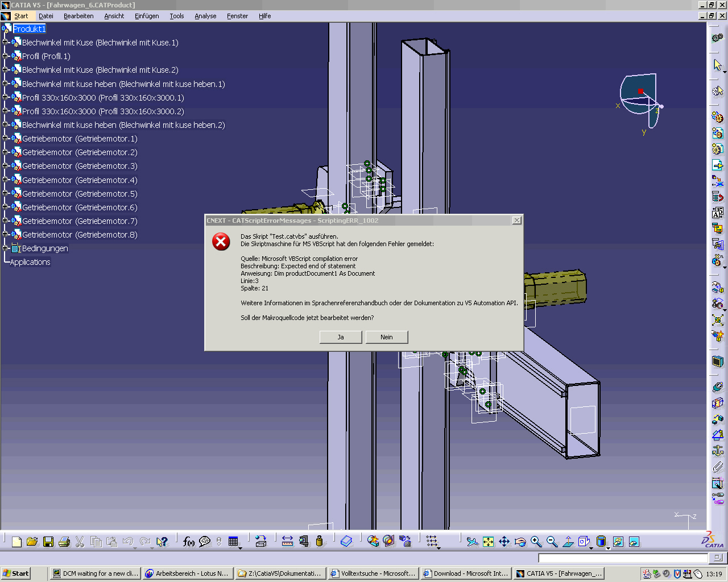The height and width of the screenshot is (582, 728).
Task: Expand the Blechwinkel mit Kuse.1 tree node
Action: coord(5,42)
